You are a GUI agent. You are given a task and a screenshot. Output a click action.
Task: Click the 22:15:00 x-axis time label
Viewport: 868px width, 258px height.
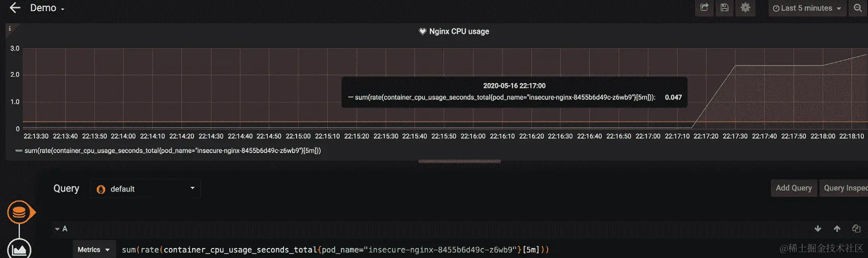[298, 136]
